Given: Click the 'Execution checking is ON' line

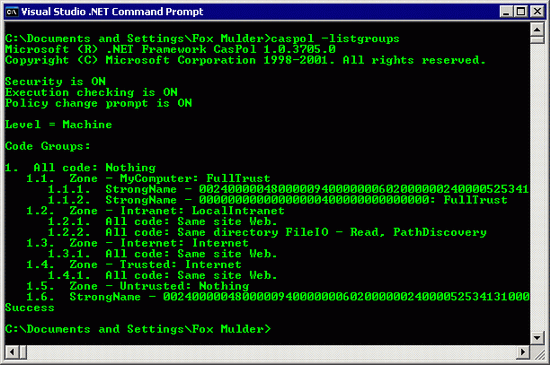Looking at the screenshot, I should click(x=91, y=92).
